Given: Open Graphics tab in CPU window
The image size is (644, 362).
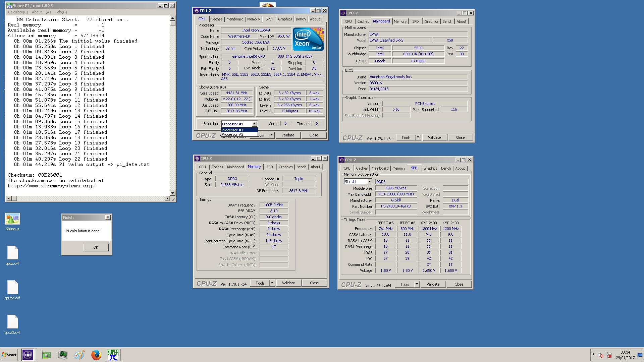Looking at the screenshot, I should [x=285, y=19].
